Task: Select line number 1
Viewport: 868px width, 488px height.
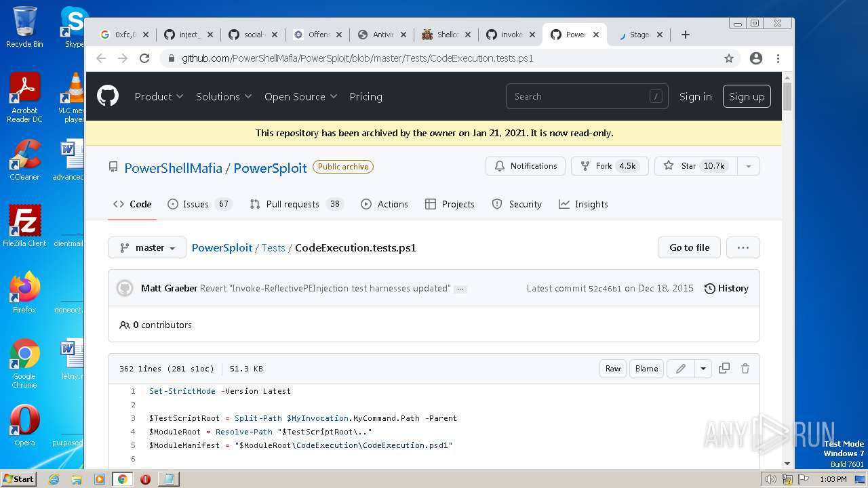Action: 133,391
